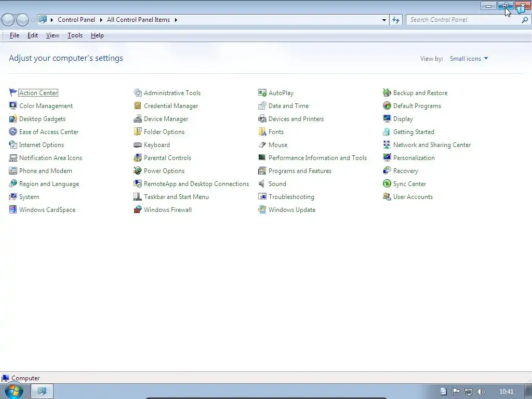Open the Edit menu

pos(33,35)
